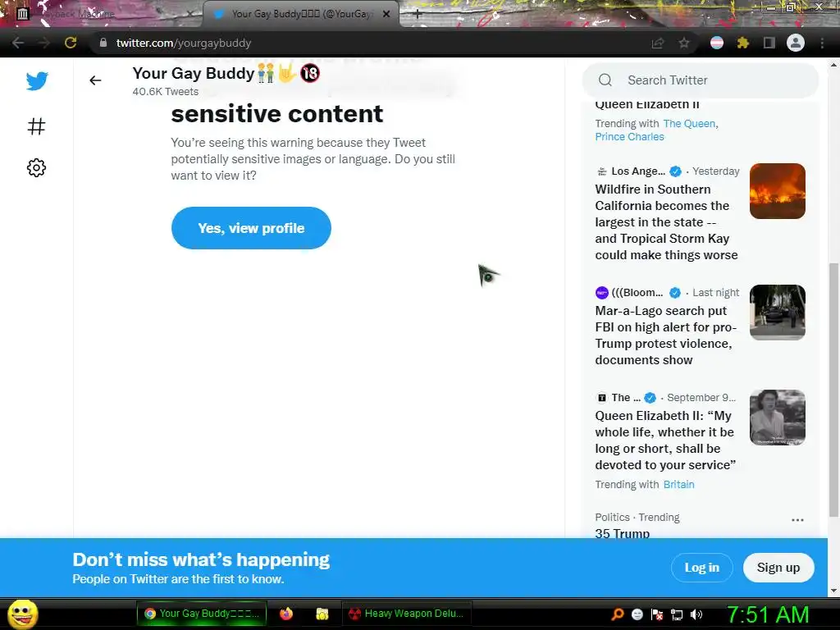
Task: Switch to Heavy Weapon Deluxe taskbar item
Action: click(406, 614)
